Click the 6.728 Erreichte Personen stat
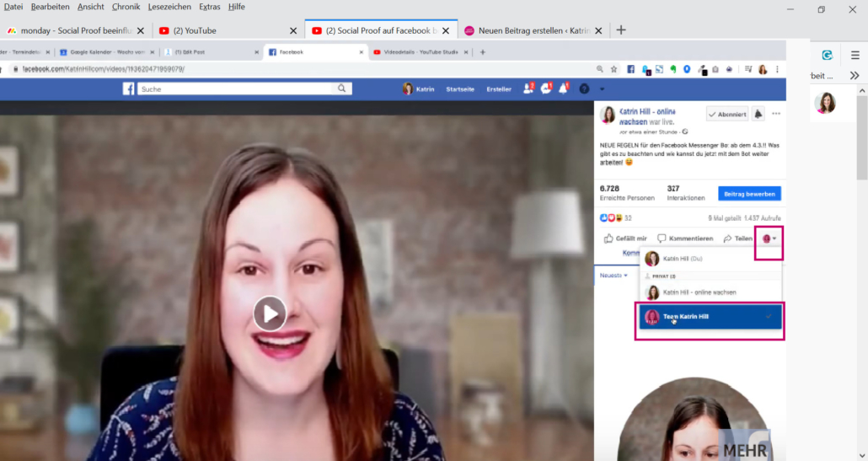The height and width of the screenshot is (461, 868). tap(627, 193)
